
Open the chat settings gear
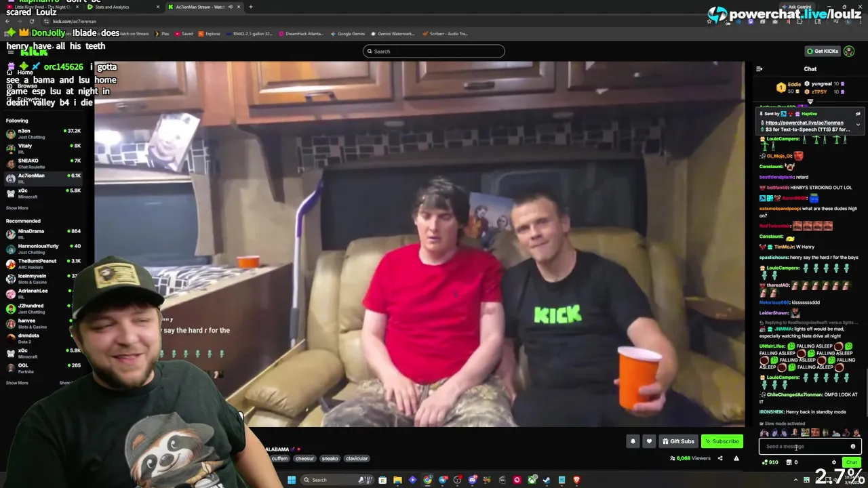[x=834, y=462]
